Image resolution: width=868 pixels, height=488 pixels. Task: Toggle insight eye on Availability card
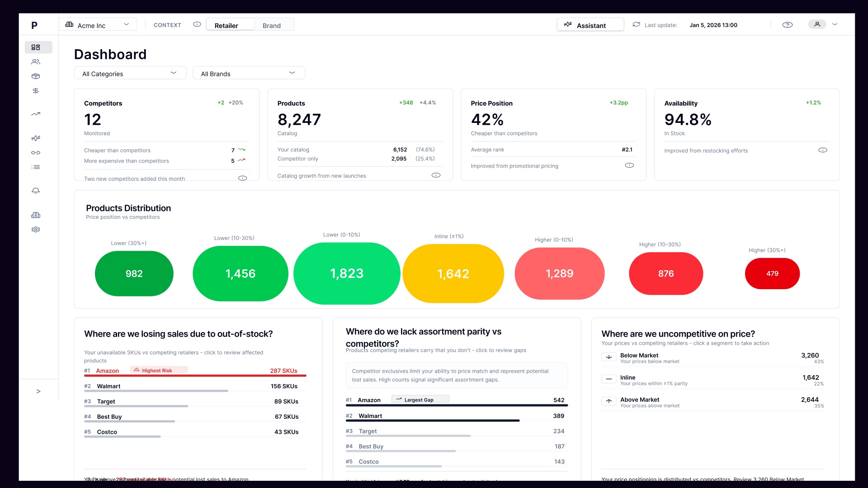(822, 150)
